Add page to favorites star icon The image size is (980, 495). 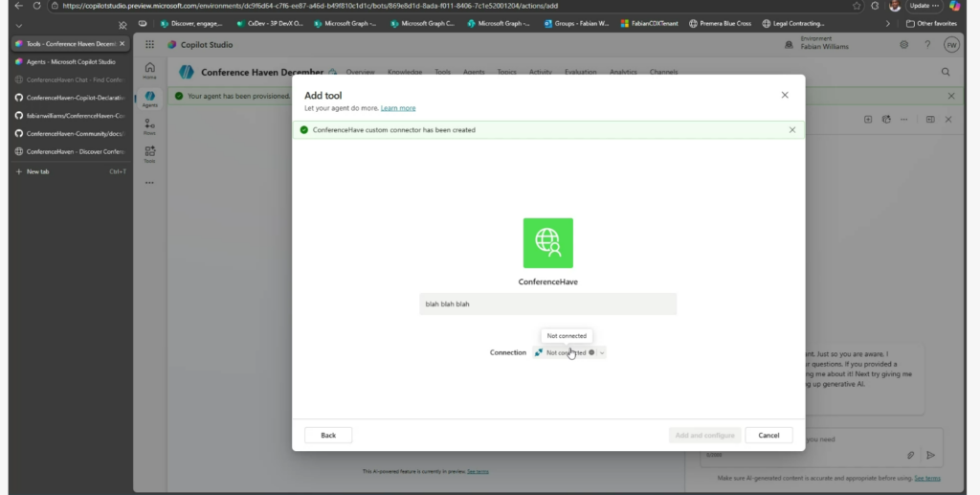857,6
